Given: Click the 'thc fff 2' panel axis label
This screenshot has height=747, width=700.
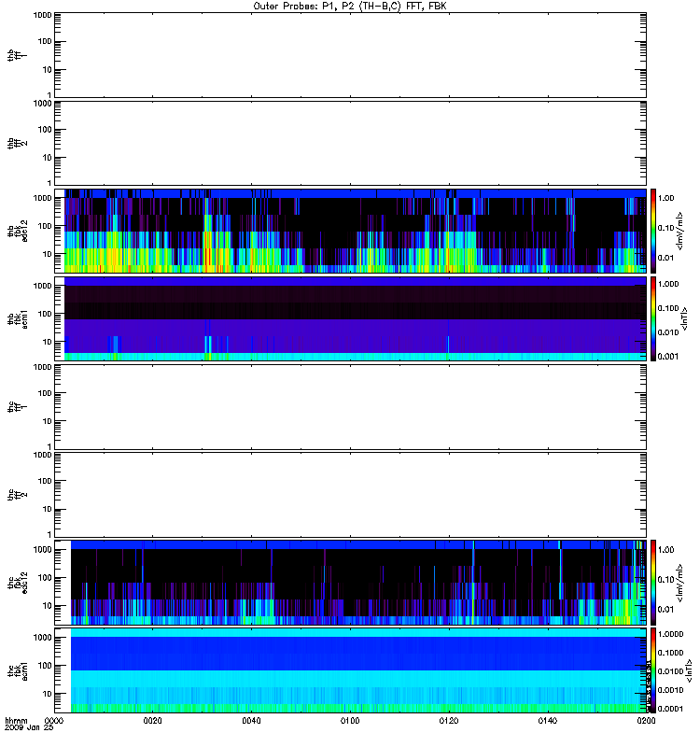Looking at the screenshot, I should pyautogui.click(x=17, y=495).
